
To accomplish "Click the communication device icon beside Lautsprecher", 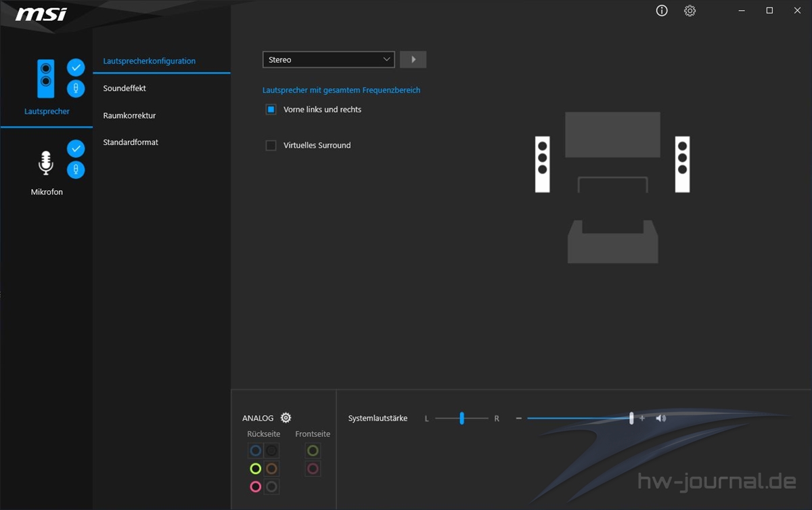I will [x=76, y=89].
